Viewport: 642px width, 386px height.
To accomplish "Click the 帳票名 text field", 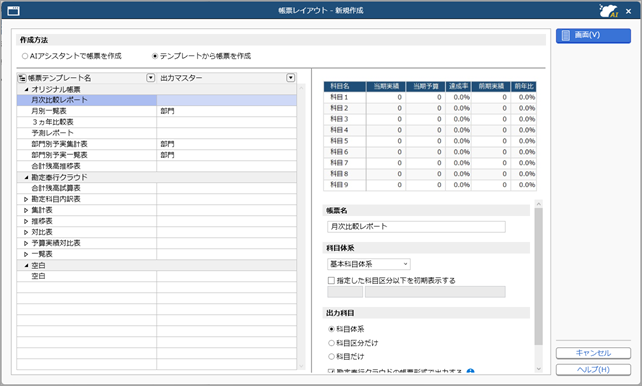I will click(416, 227).
